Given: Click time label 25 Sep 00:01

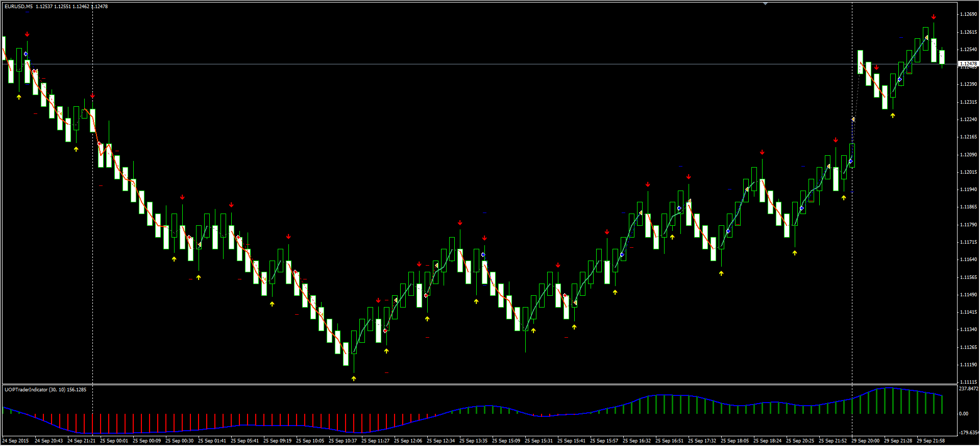Looking at the screenshot, I should pos(114,440).
